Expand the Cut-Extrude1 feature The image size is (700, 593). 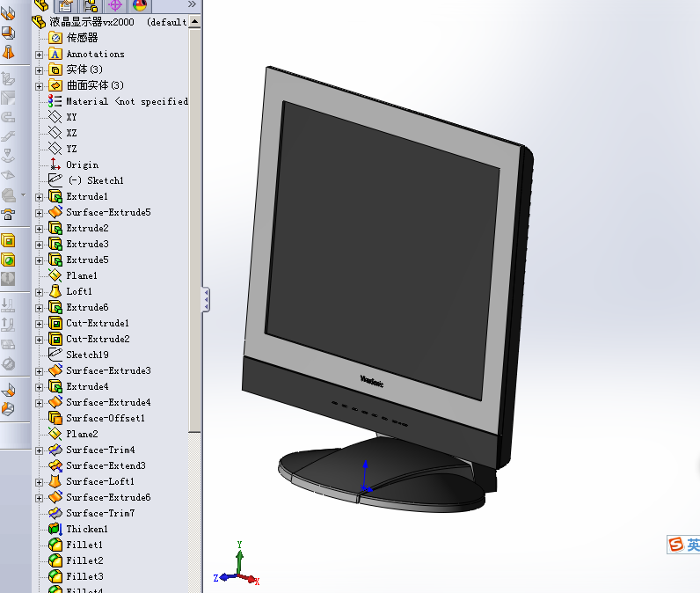click(40, 324)
